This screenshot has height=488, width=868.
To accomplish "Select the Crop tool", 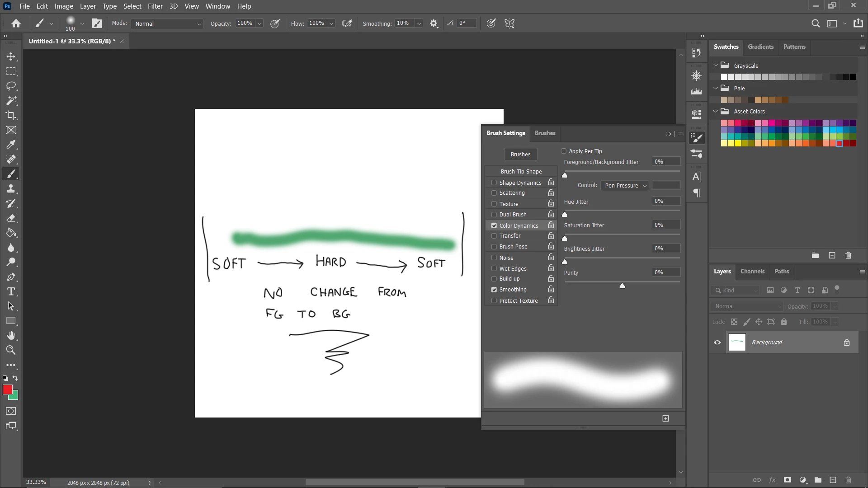I will (11, 115).
